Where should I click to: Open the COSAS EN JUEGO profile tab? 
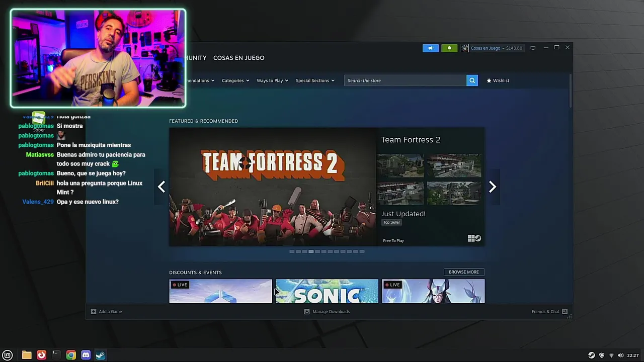[x=238, y=58]
